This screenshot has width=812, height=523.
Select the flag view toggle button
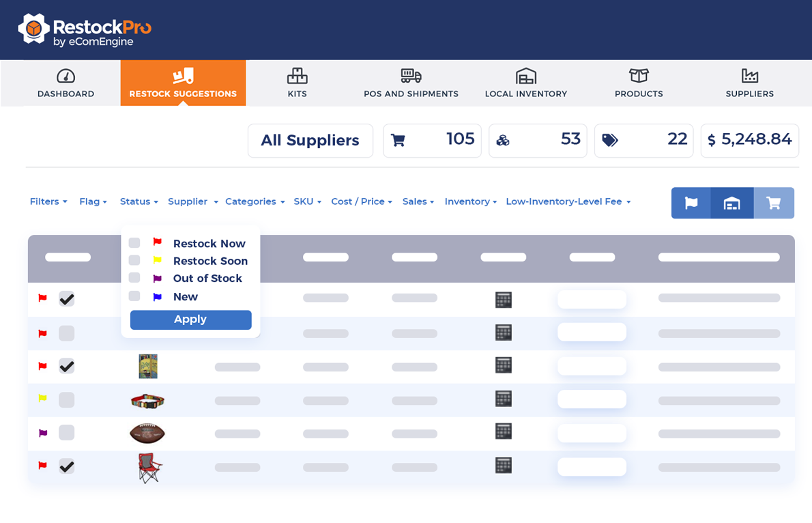click(x=691, y=203)
